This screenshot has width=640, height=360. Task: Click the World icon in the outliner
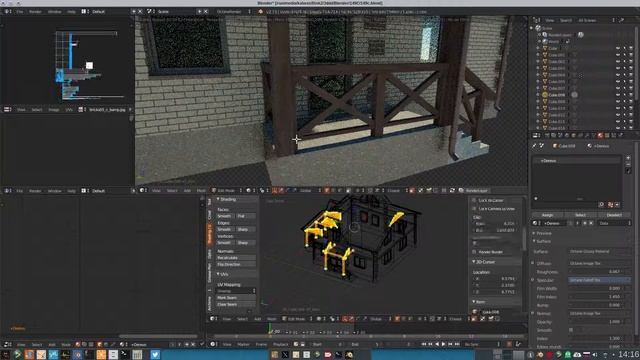(x=545, y=41)
